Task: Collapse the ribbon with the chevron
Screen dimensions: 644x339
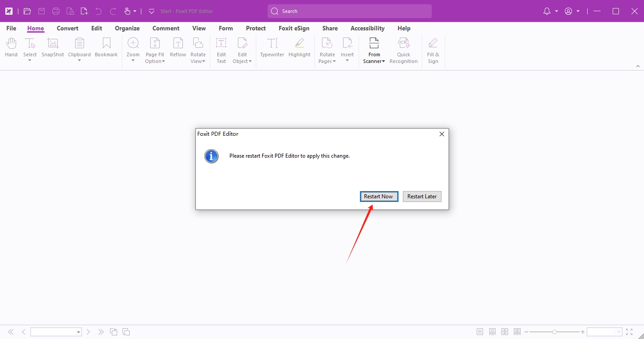Action: click(638, 66)
